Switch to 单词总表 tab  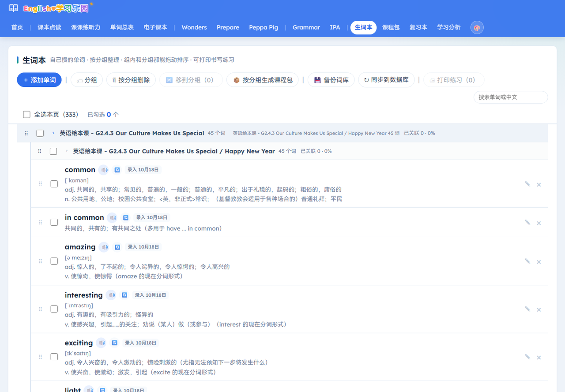tap(122, 27)
